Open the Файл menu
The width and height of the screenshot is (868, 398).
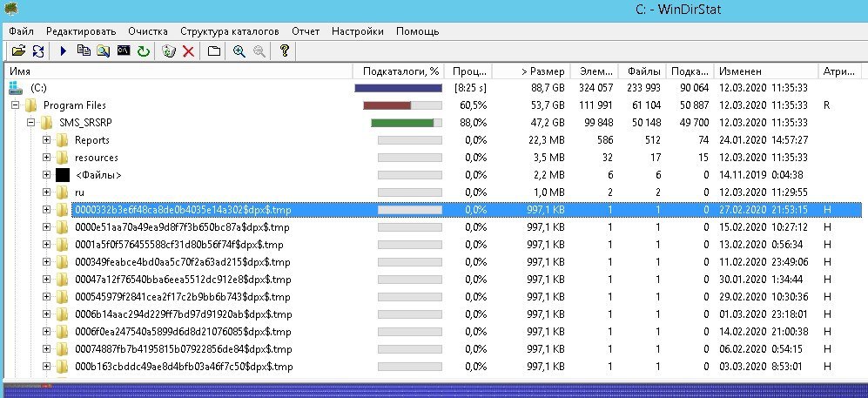(21, 31)
